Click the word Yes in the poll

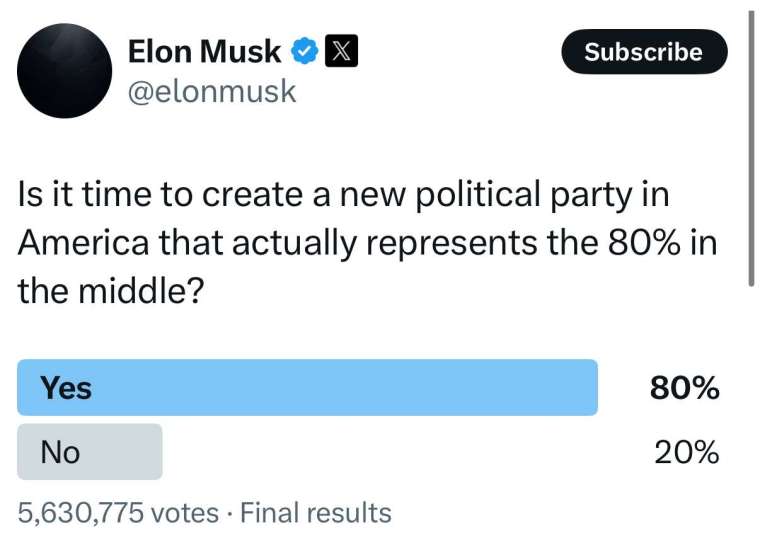tap(65, 388)
